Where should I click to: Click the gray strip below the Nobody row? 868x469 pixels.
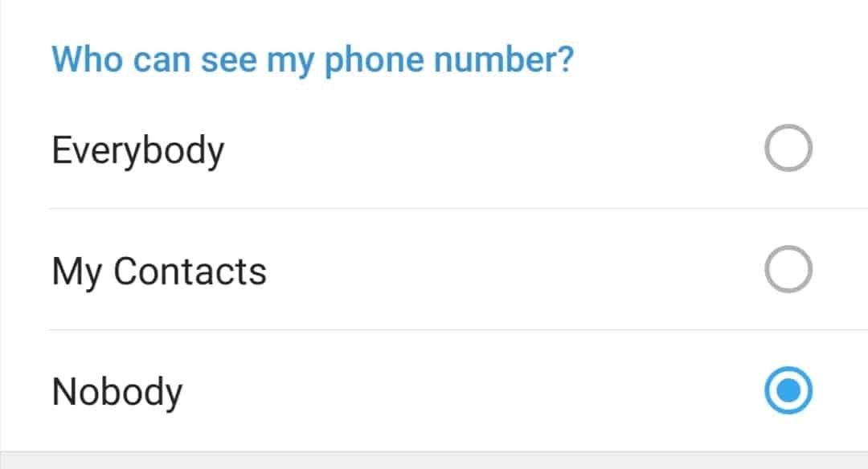pyautogui.click(x=434, y=461)
